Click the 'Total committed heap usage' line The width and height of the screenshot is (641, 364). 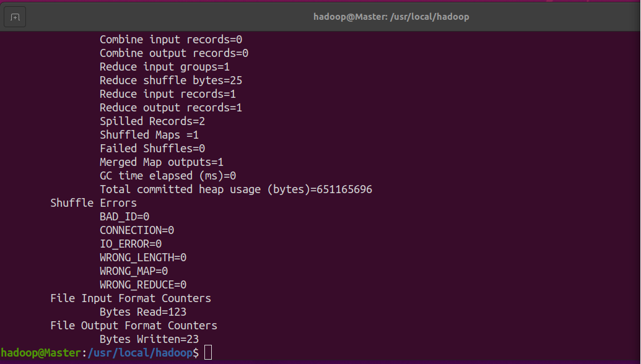pos(236,189)
